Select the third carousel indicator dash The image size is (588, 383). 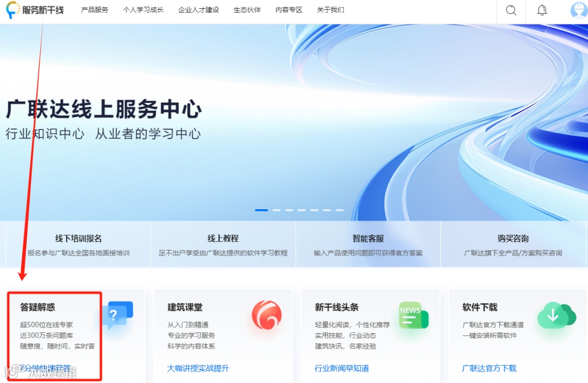coord(289,210)
